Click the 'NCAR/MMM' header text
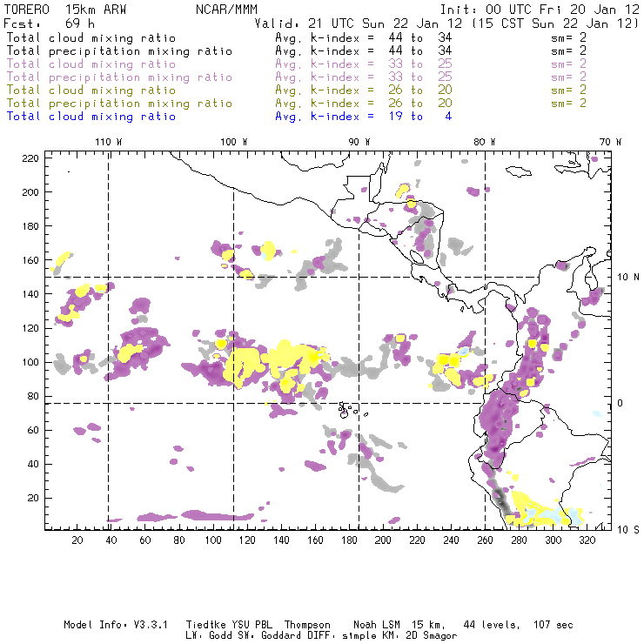 (226, 10)
